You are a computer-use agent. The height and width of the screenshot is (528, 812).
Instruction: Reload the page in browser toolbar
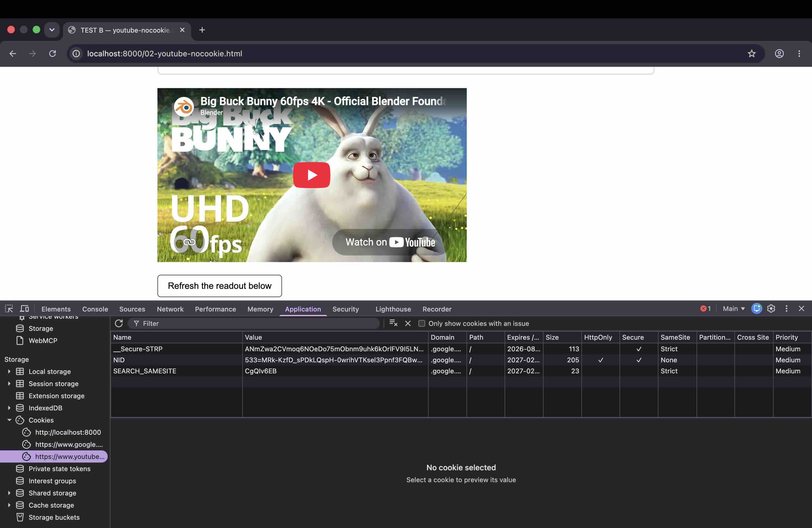tap(52, 54)
